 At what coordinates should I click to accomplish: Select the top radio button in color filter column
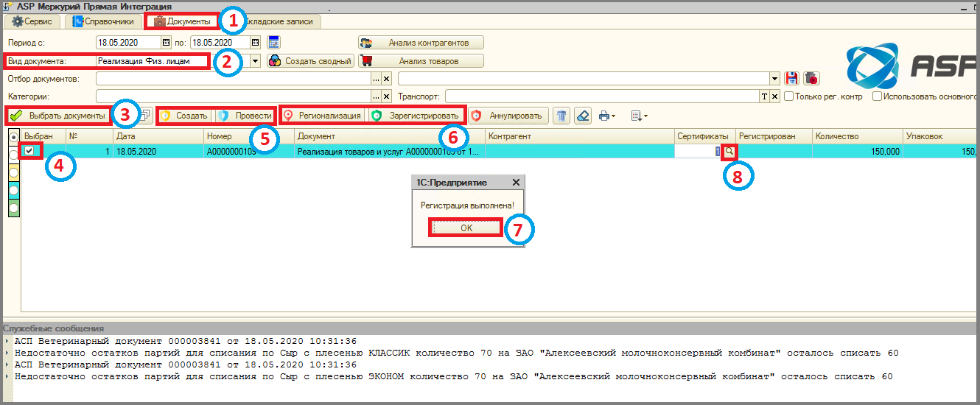pyautogui.click(x=13, y=137)
